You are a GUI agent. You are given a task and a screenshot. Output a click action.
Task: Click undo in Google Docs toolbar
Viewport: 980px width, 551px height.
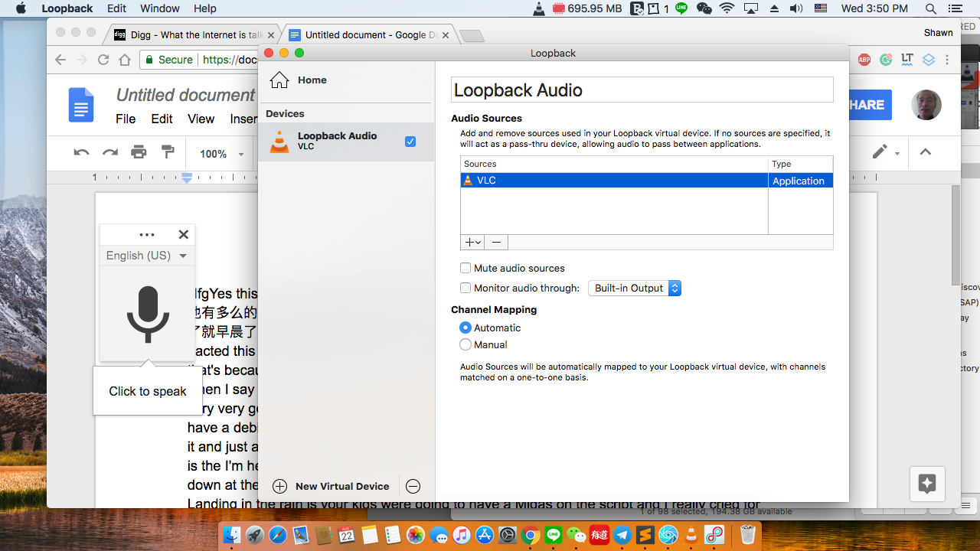[81, 152]
